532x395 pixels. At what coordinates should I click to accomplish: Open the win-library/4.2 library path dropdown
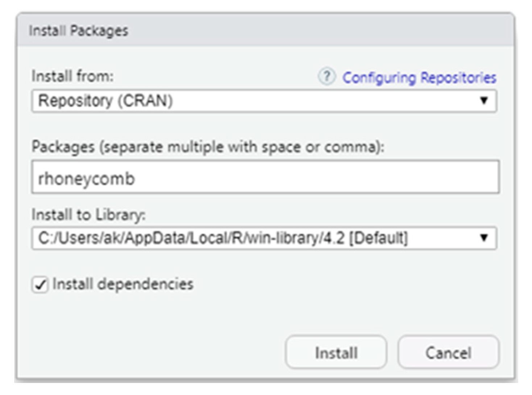tap(254, 238)
